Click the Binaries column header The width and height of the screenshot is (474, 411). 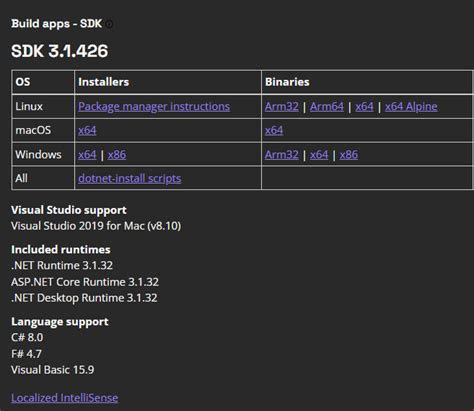pyautogui.click(x=287, y=82)
